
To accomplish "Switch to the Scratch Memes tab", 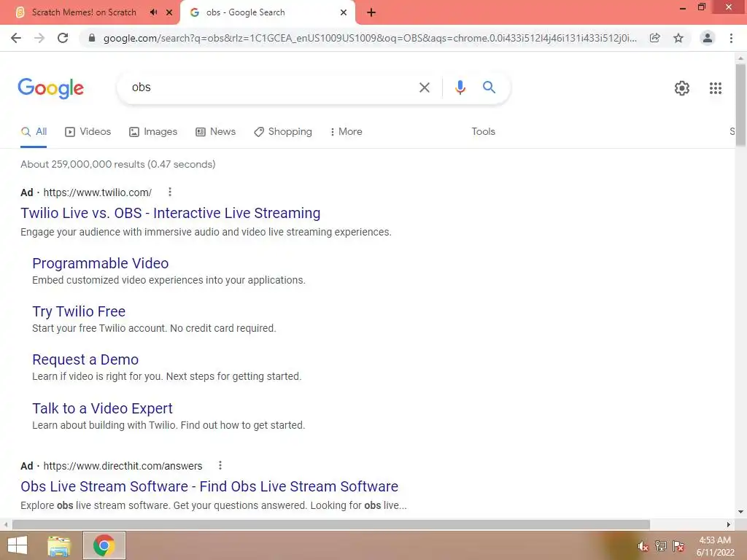I will [84, 12].
